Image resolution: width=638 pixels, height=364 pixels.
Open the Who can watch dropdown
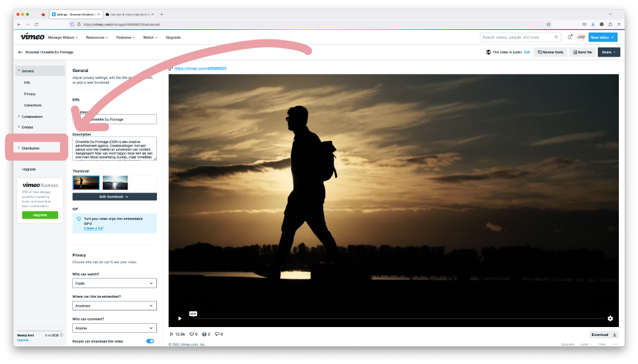pos(114,283)
